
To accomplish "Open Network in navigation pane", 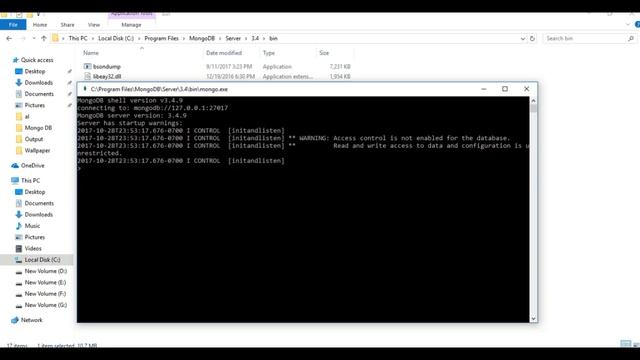I will 31,320.
